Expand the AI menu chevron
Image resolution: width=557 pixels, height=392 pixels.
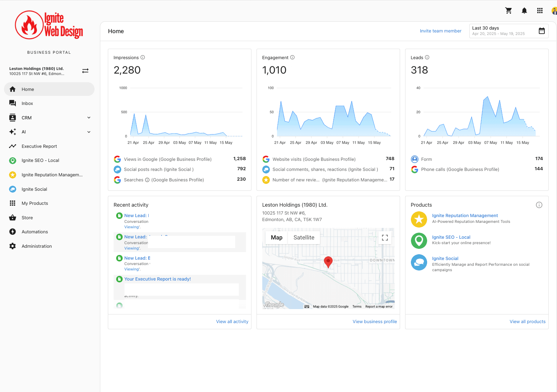[x=89, y=132]
